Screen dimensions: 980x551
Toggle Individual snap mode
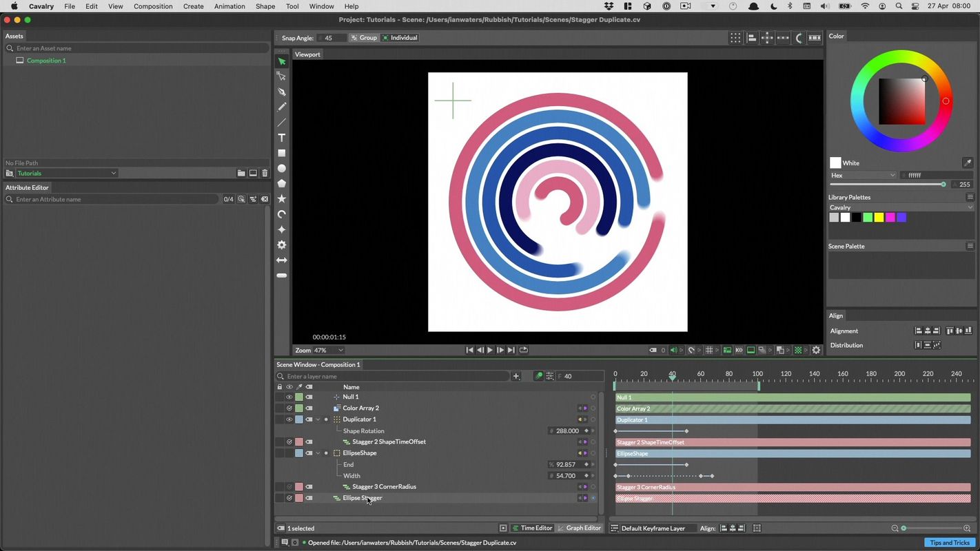(400, 38)
